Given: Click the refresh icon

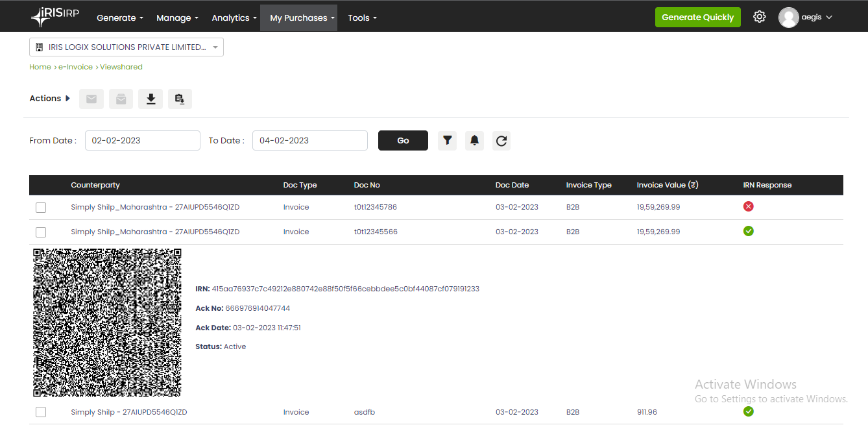Looking at the screenshot, I should [x=501, y=140].
